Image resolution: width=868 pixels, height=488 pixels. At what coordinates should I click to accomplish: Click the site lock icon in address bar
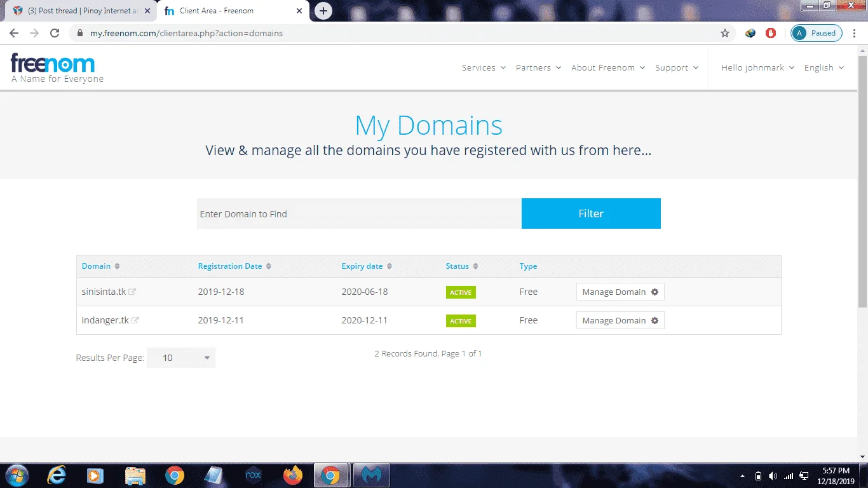coord(79,33)
